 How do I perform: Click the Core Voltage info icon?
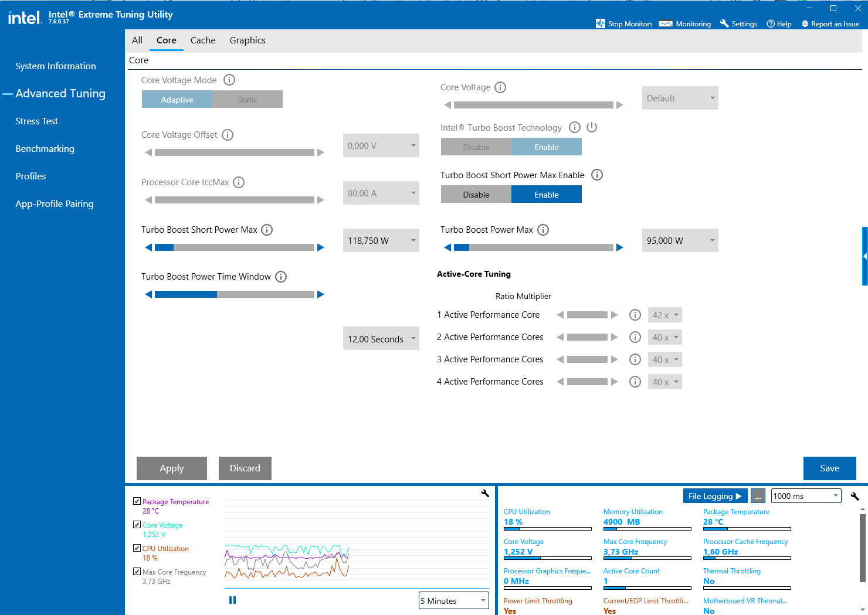coord(500,87)
